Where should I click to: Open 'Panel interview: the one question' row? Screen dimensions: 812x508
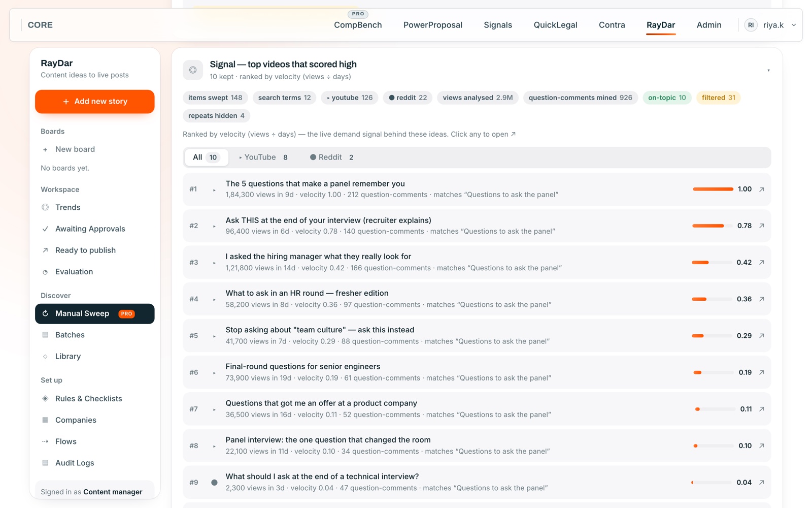click(x=477, y=446)
